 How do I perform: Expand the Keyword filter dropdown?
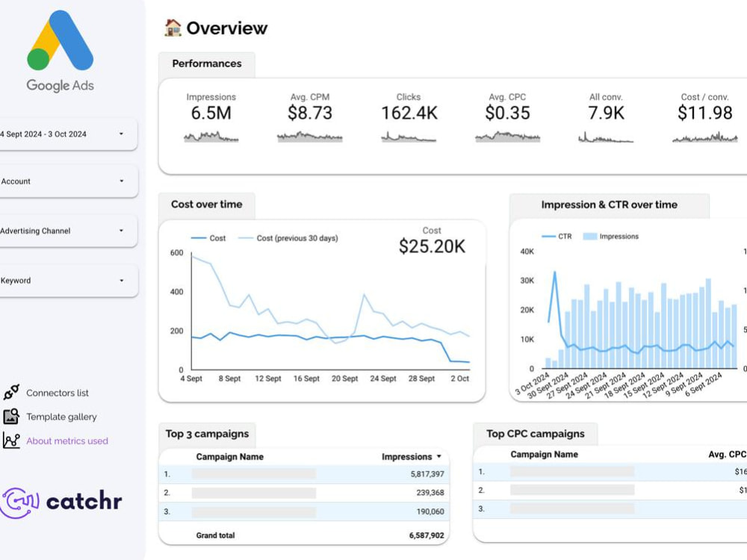click(68, 281)
